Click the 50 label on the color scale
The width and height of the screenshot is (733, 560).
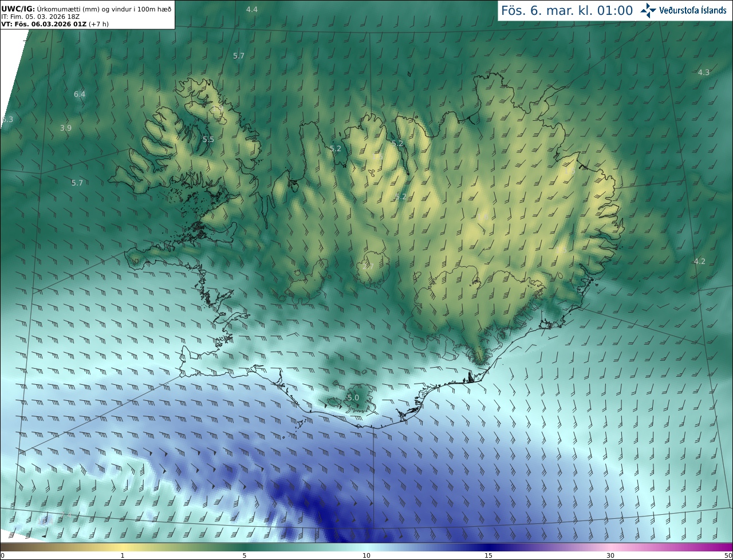(728, 555)
